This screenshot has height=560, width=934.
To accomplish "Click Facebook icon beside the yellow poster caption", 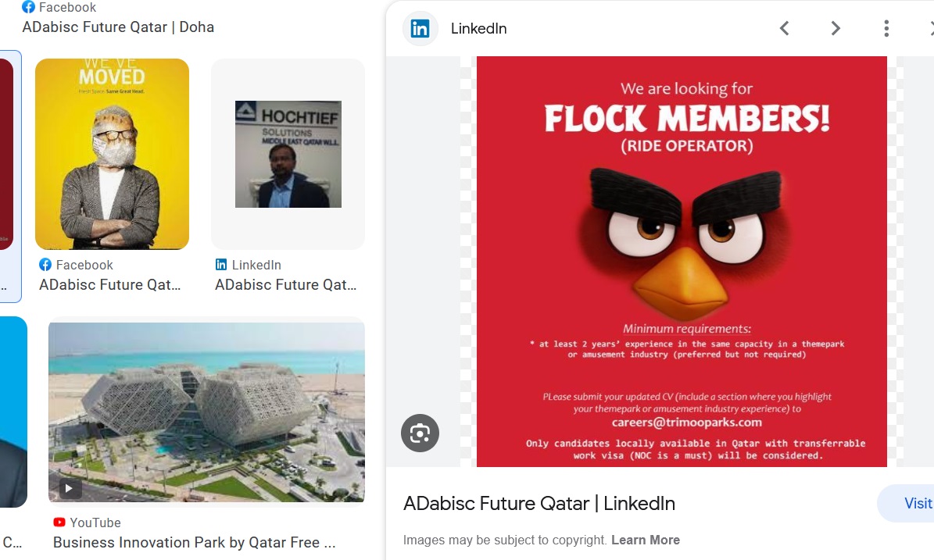I will click(x=45, y=264).
